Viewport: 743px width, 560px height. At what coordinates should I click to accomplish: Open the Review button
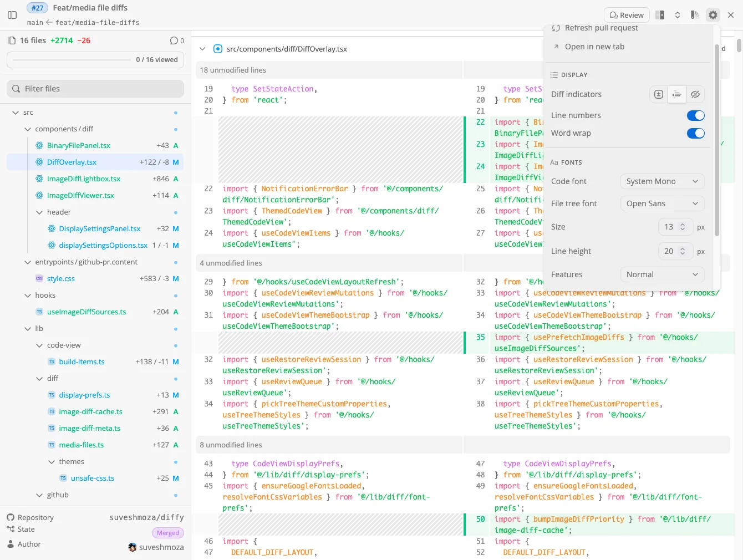click(627, 15)
